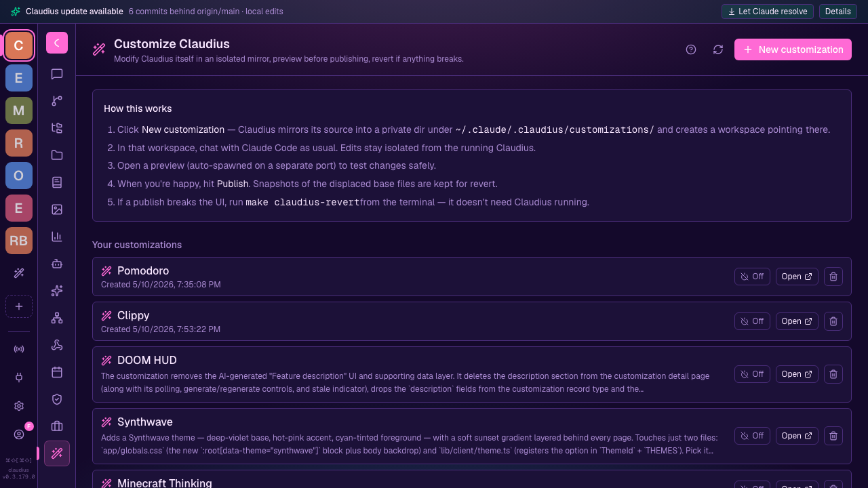The width and height of the screenshot is (868, 488).
Task: Switch to the blue E workspace avatar
Action: coord(19,78)
